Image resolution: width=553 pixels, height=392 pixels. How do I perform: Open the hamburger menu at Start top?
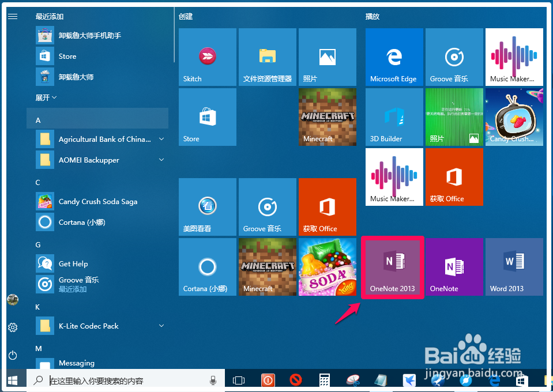(13, 16)
